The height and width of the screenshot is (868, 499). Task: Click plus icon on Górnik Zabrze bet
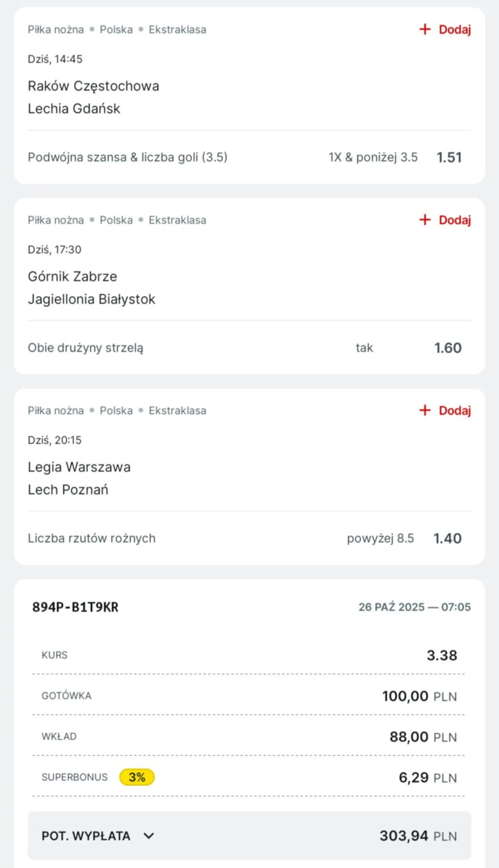[x=425, y=220]
